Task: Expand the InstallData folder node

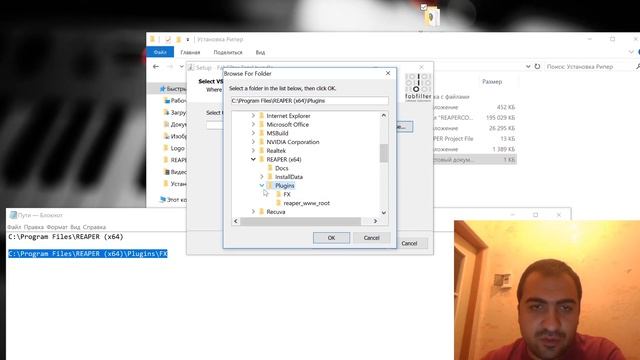Action: pyautogui.click(x=262, y=176)
